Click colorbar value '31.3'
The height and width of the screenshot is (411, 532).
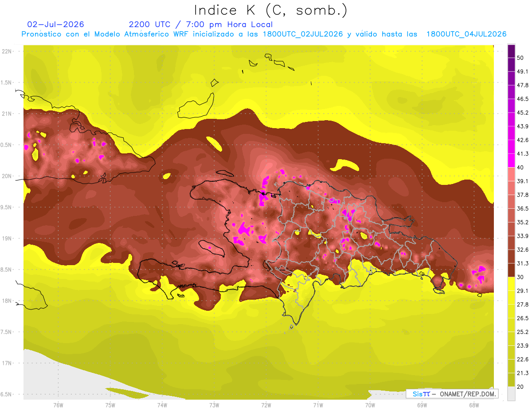[x=522, y=263]
